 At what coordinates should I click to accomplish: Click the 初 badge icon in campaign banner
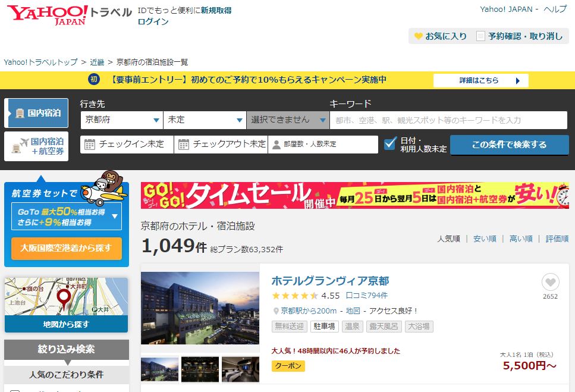pos(94,79)
